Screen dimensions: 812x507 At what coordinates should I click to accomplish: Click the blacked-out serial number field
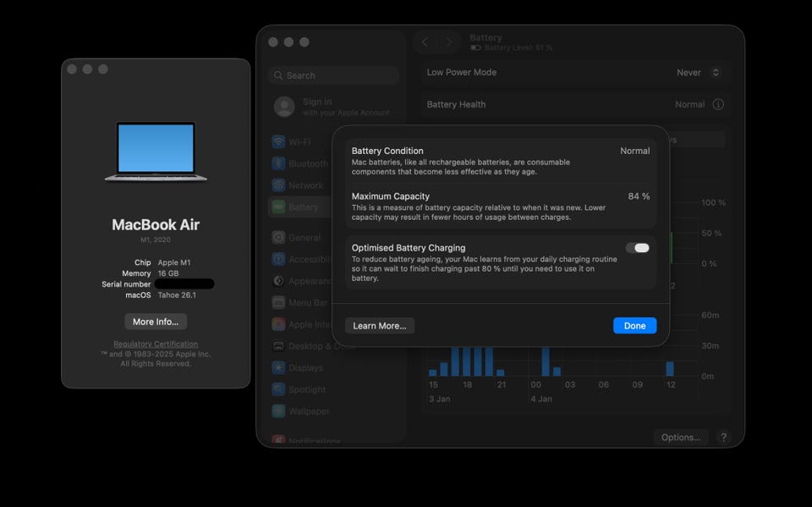point(184,284)
